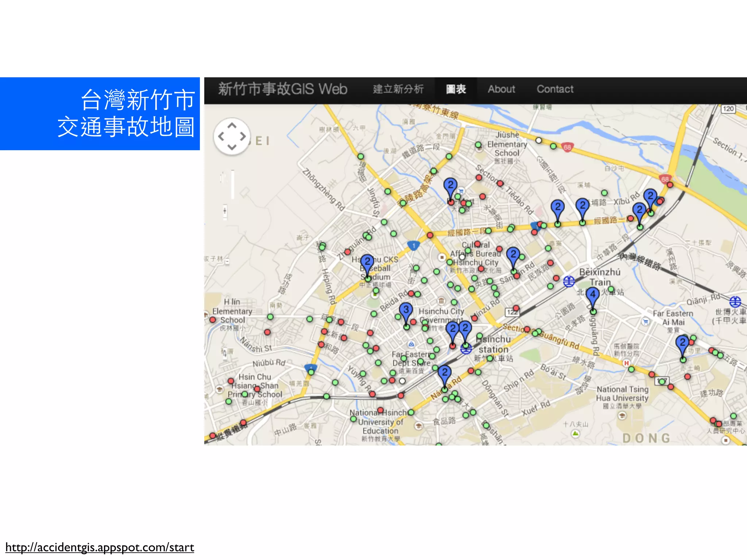Viewport: 747px width, 560px height.
Task: Click the white dot on the 68 expressway
Action: [x=538, y=140]
